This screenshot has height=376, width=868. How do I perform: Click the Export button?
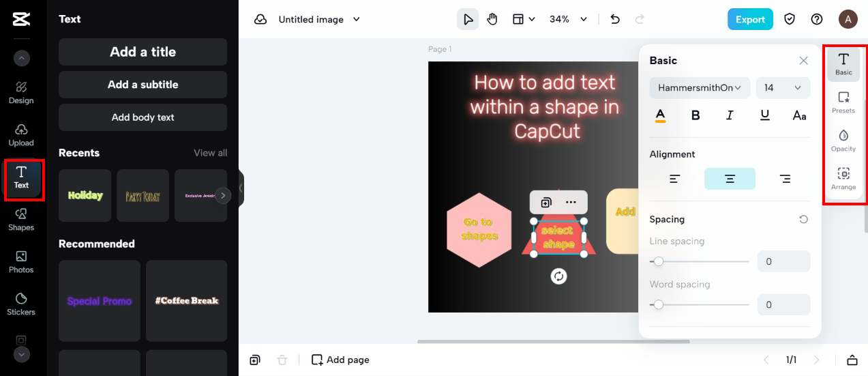(750, 19)
